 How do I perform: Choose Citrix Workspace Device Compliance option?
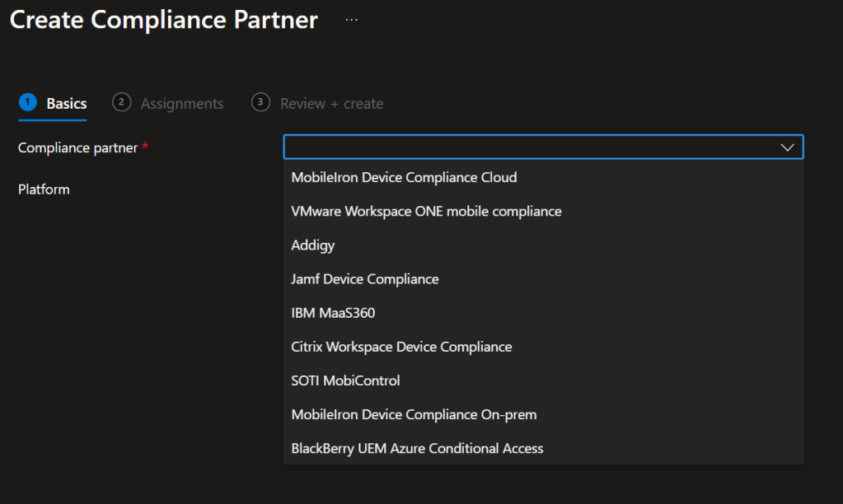coord(401,346)
